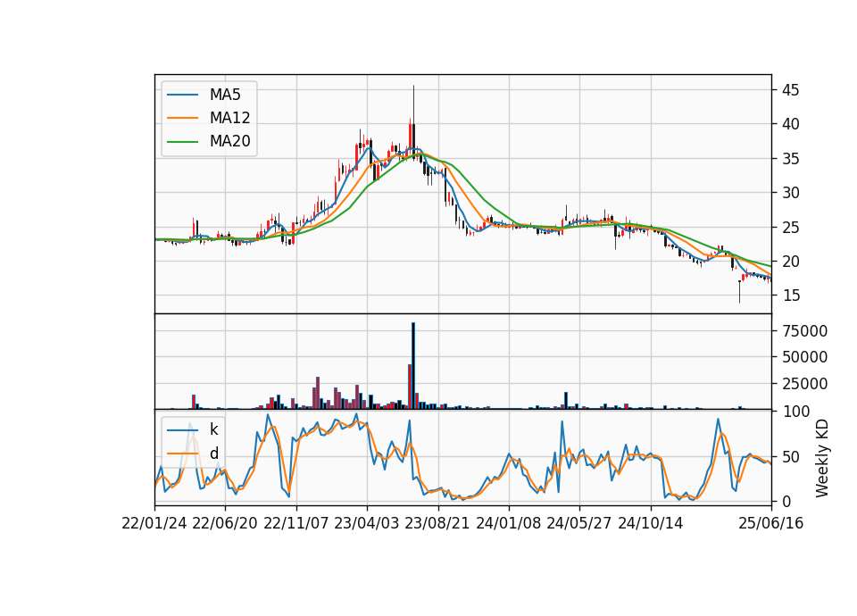857x616 pixels.
Task: Click the orange MA12 legend line sample
Action: [182, 118]
